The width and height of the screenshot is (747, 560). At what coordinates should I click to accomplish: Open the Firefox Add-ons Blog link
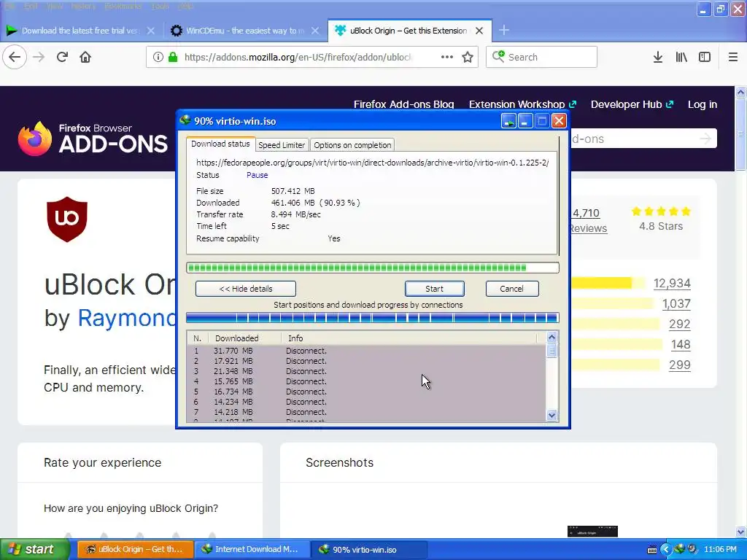point(403,104)
